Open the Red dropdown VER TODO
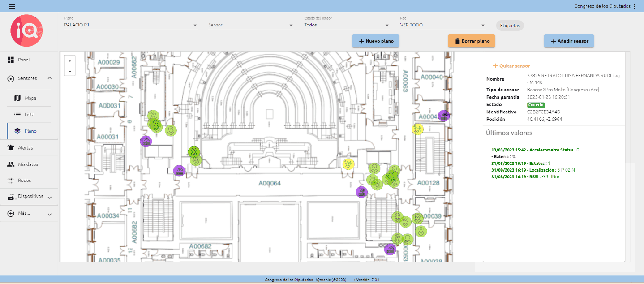Screen dimensions: 644x284 pos(442,26)
